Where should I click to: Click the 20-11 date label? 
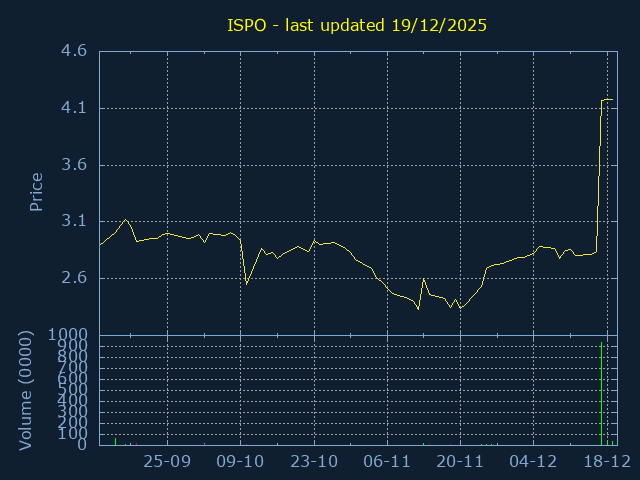click(x=460, y=461)
